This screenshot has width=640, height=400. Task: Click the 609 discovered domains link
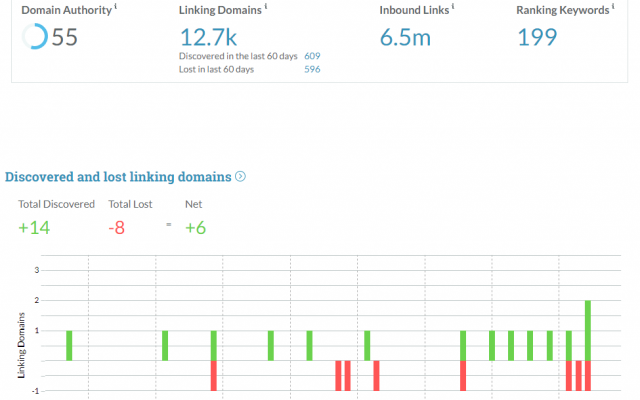coord(312,56)
